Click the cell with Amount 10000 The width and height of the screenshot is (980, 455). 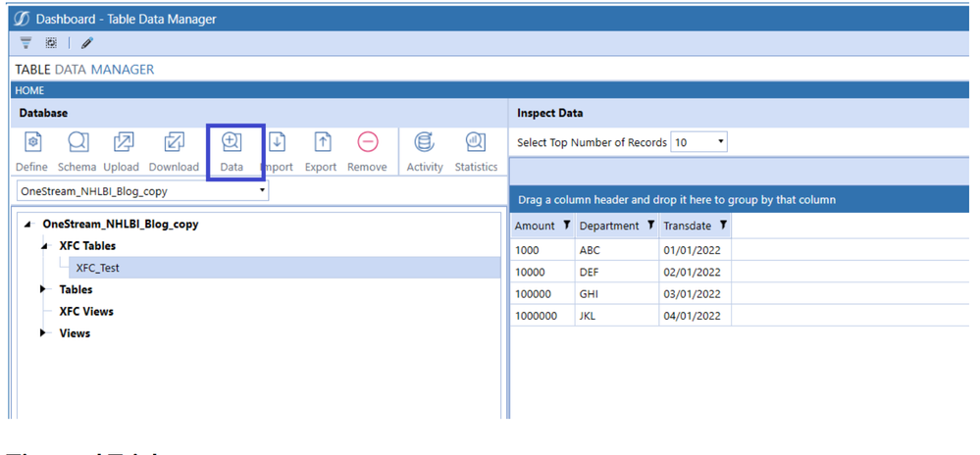[542, 273]
